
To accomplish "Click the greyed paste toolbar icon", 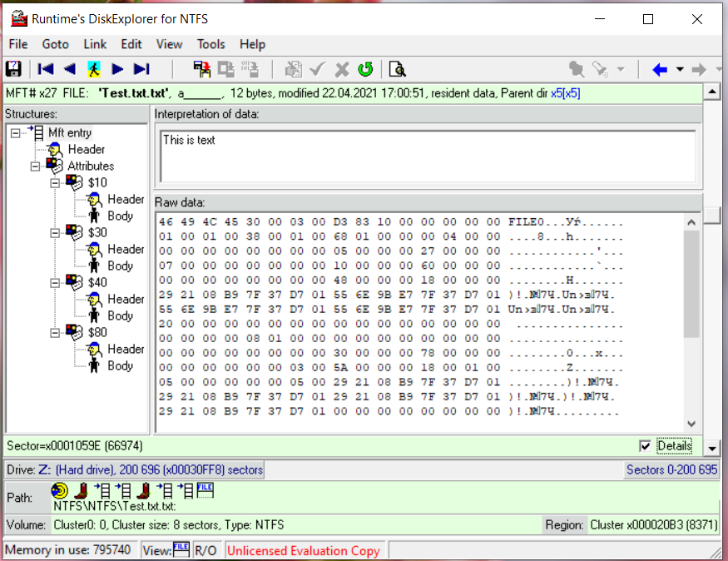I will coord(226,69).
